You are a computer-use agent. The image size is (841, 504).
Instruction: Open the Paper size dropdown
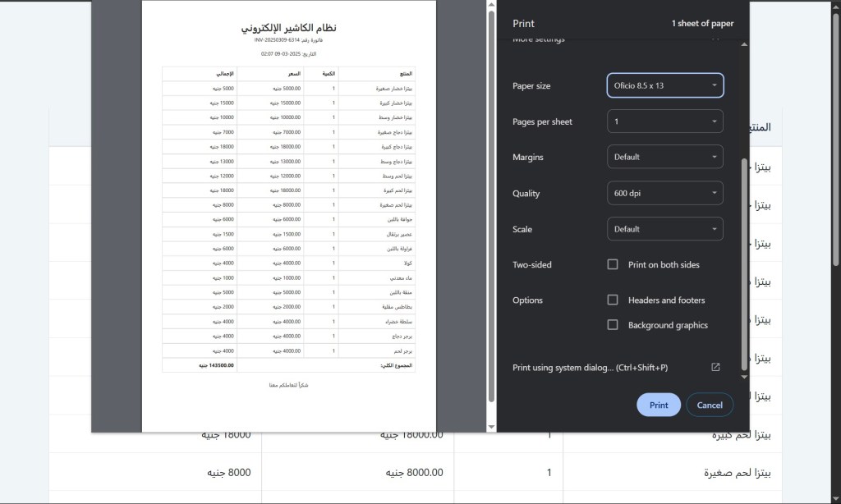[664, 85]
